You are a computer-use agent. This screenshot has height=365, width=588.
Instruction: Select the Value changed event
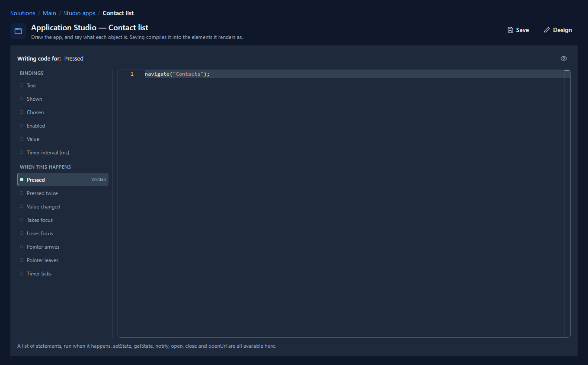point(63,207)
